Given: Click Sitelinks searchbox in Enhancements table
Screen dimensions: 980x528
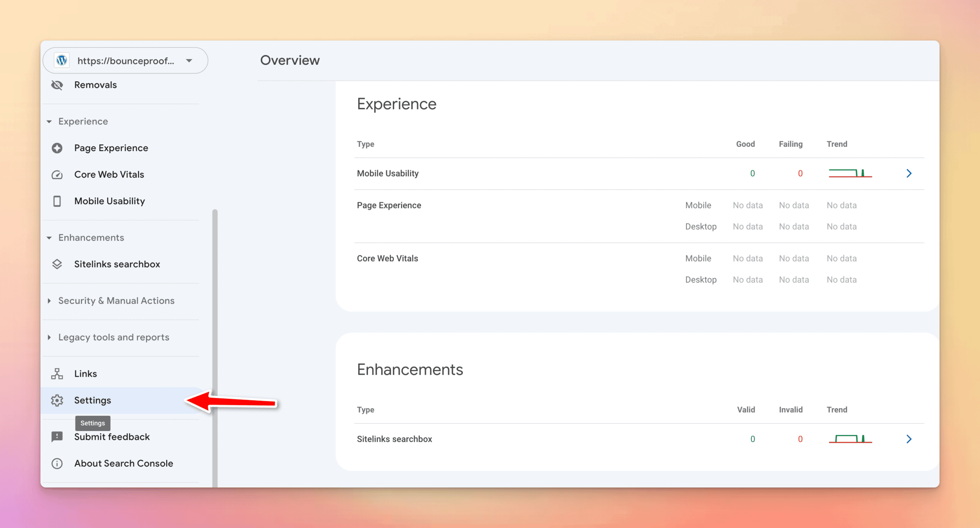Looking at the screenshot, I should [394, 439].
